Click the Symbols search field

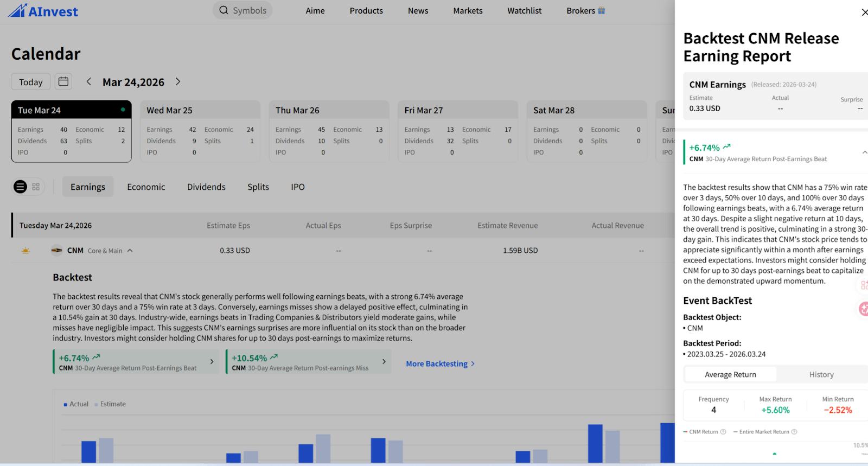243,10
